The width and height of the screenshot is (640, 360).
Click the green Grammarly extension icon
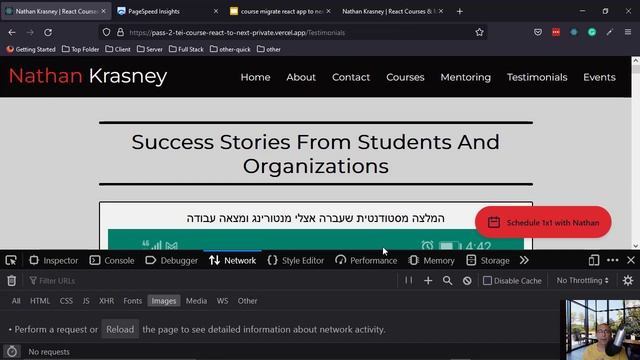[592, 32]
